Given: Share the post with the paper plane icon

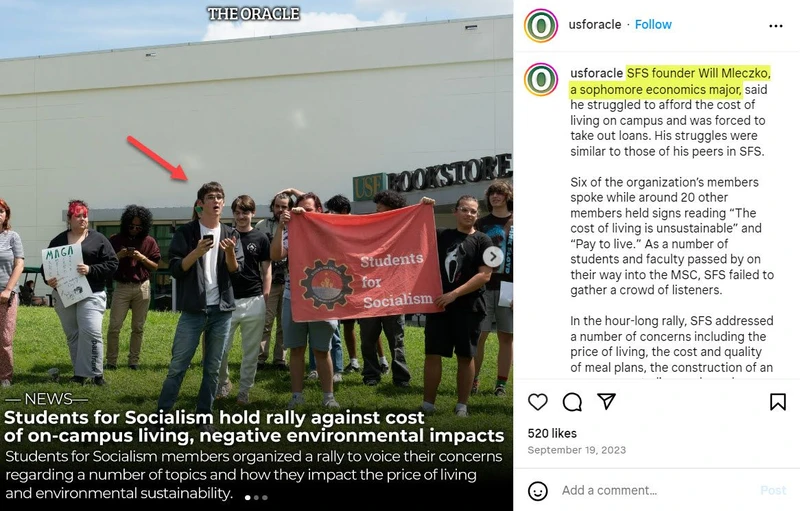Looking at the screenshot, I should tap(606, 401).
